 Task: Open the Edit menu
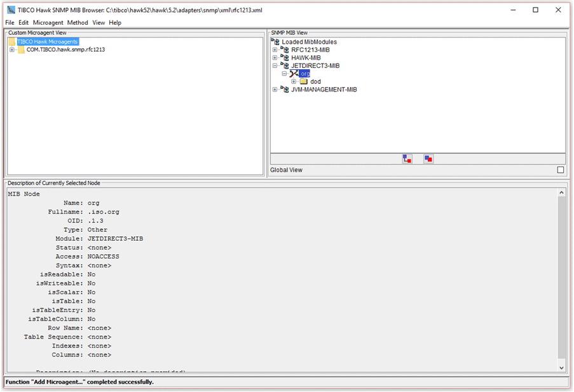[24, 23]
